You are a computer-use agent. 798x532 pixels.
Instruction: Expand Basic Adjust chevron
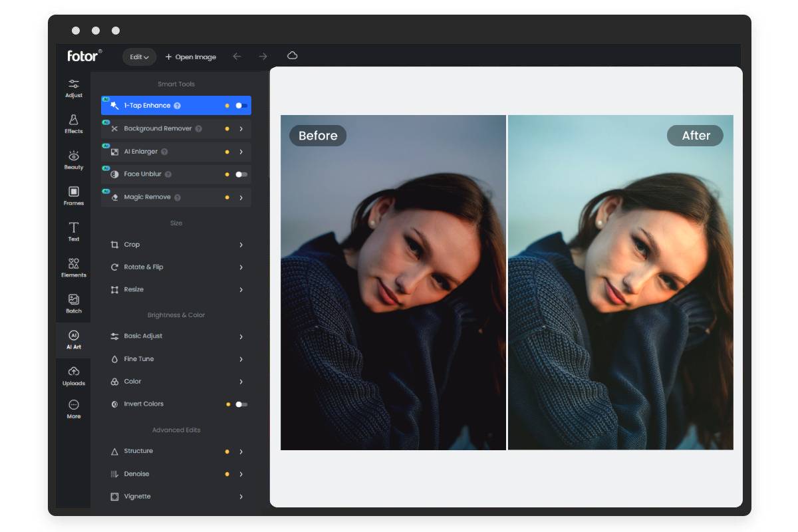click(241, 337)
